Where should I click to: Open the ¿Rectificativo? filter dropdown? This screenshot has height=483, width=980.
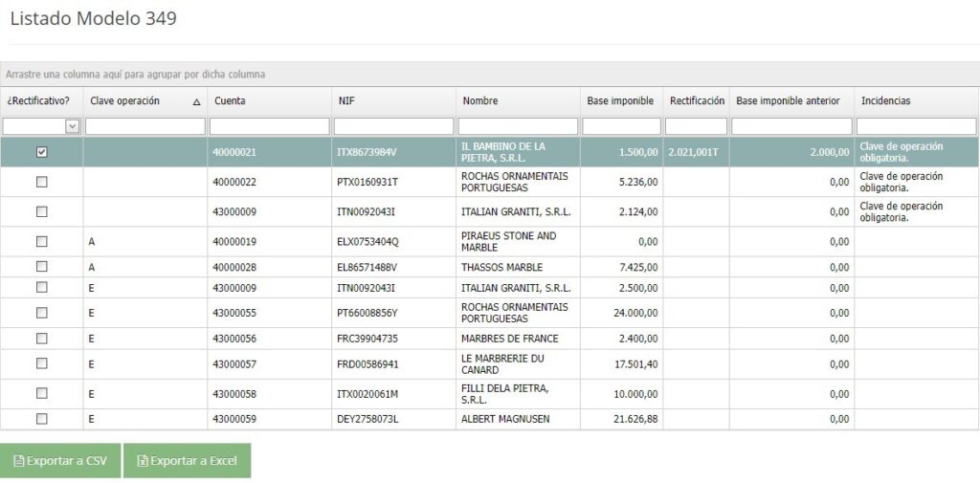pyautogui.click(x=72, y=126)
